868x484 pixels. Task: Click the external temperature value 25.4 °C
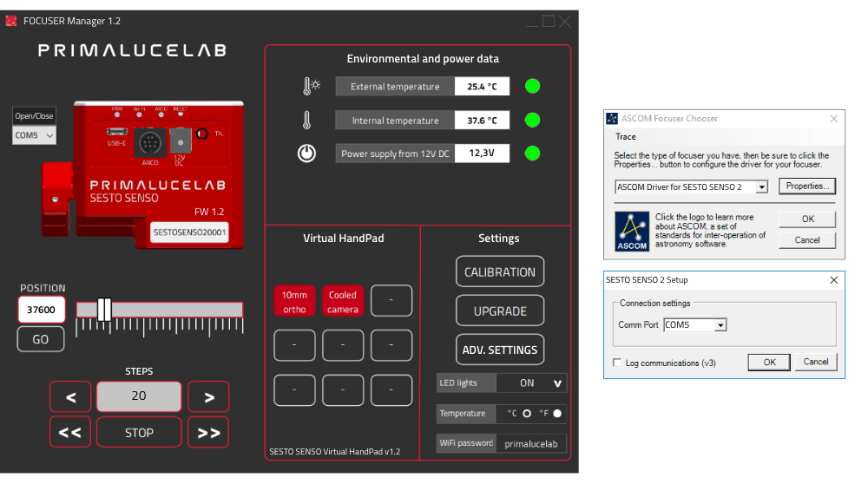click(482, 86)
